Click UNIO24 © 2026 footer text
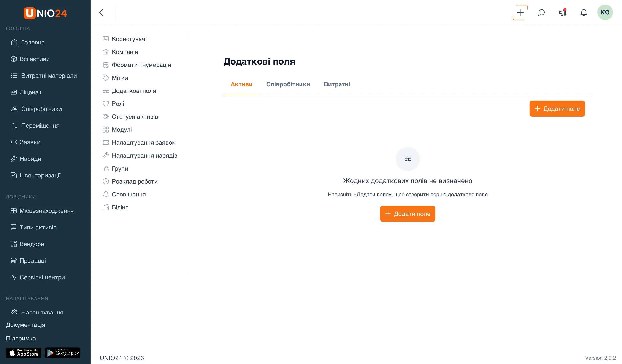 tap(122, 358)
